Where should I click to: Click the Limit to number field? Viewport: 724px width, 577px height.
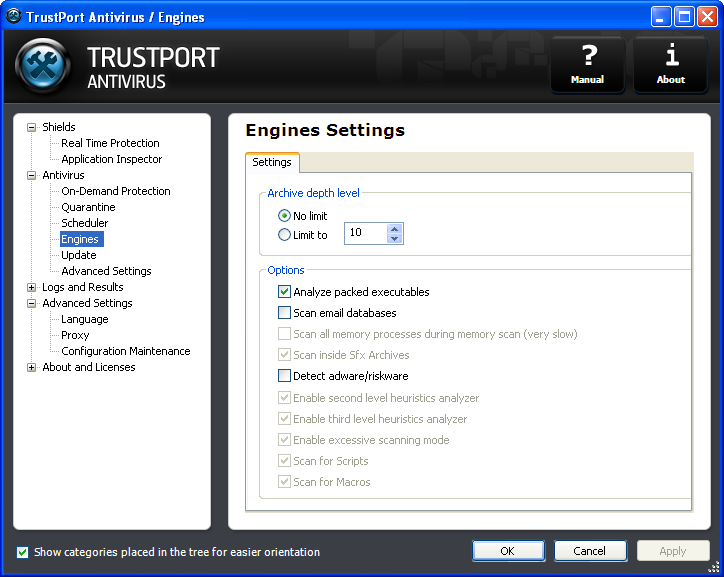pyautogui.click(x=366, y=233)
